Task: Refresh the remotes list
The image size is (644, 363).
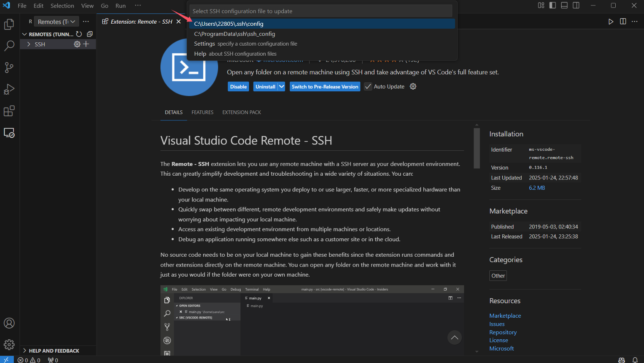Action: 79,34
